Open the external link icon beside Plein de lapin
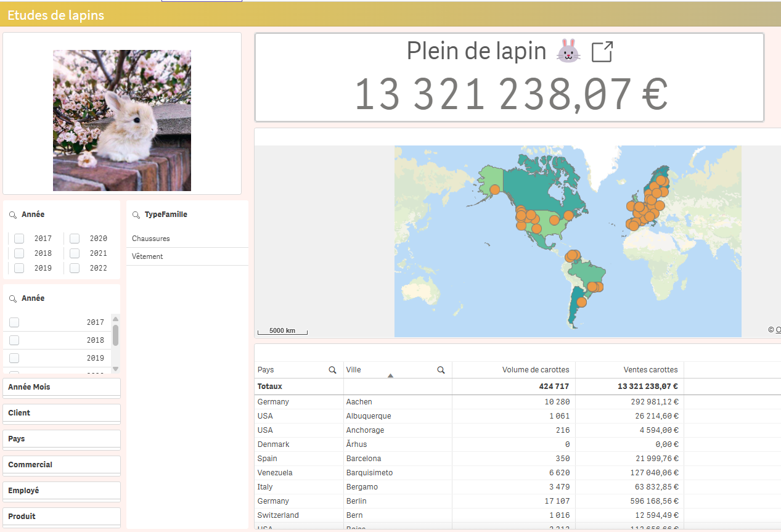 point(602,52)
